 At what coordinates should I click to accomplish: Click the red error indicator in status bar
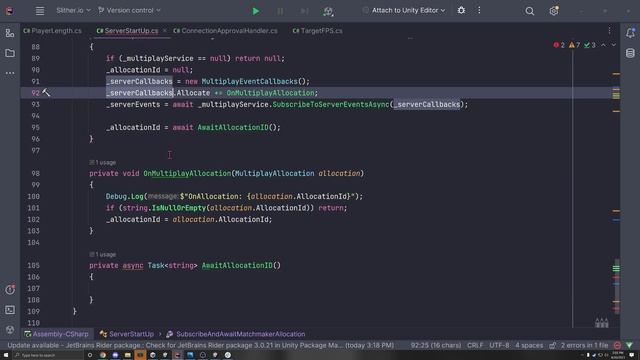[x=617, y=345]
